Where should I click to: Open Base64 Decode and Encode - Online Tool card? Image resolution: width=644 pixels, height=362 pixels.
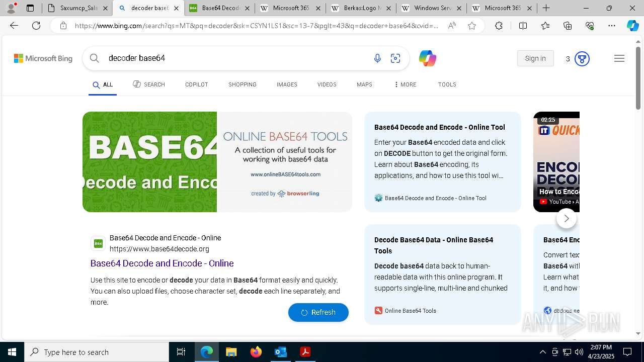click(x=443, y=162)
